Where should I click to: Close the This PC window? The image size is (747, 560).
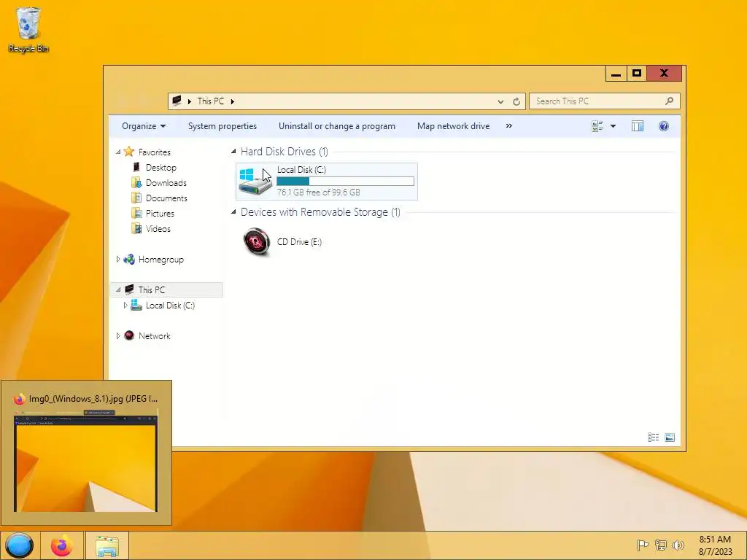click(665, 74)
